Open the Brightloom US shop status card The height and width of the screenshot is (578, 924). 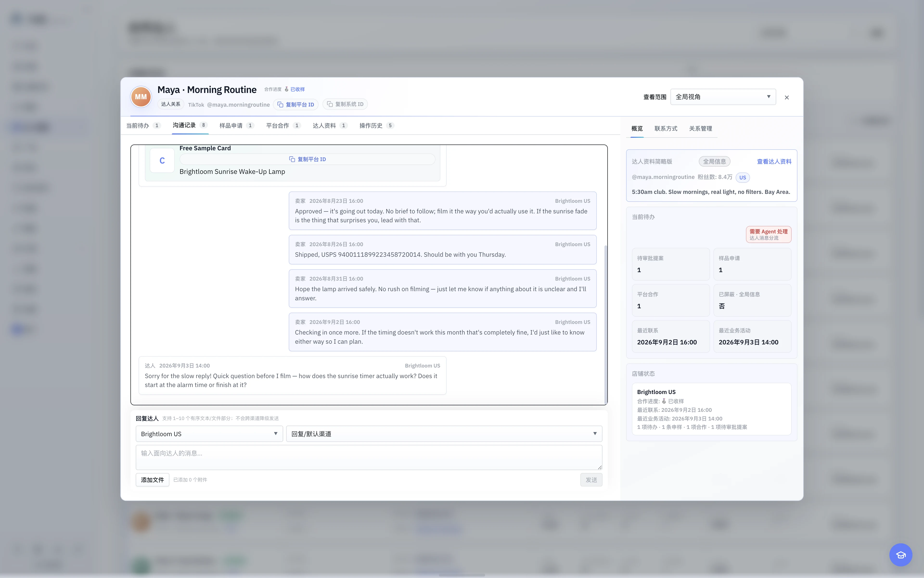[x=711, y=409]
